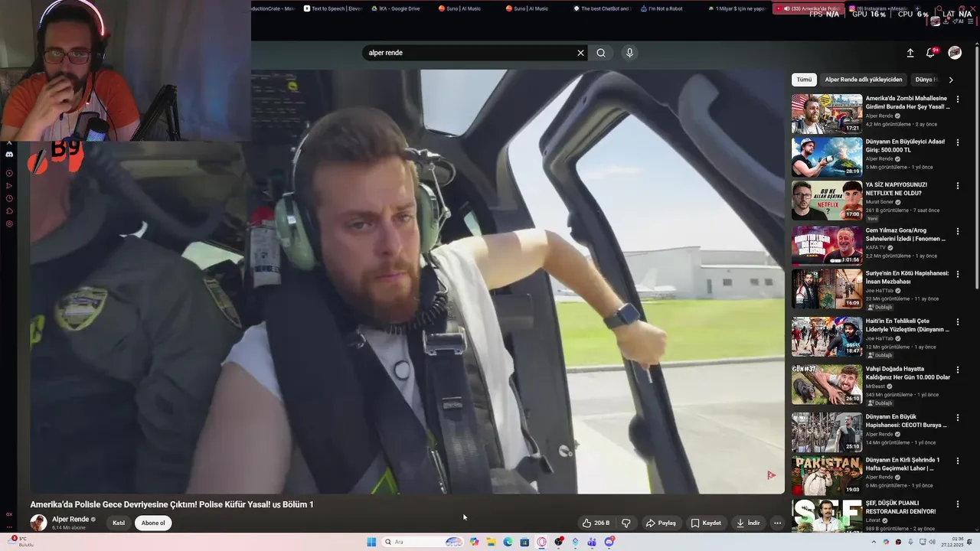Save the video with Kaydet

pyautogui.click(x=706, y=523)
